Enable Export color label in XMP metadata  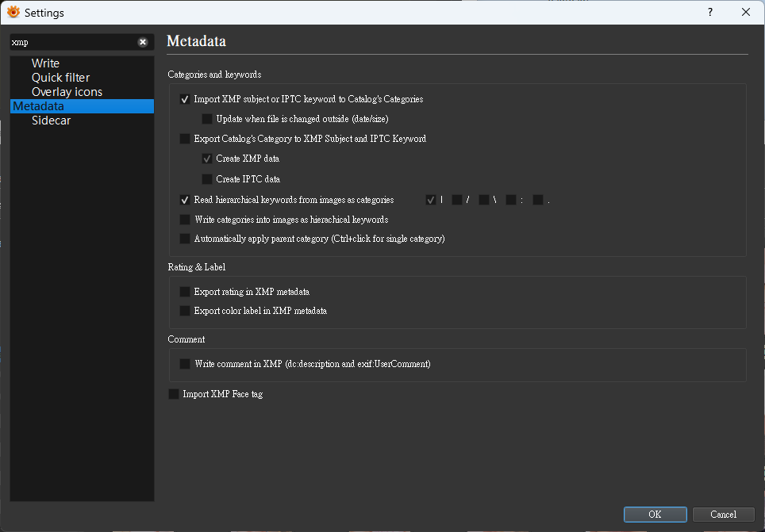(x=185, y=311)
